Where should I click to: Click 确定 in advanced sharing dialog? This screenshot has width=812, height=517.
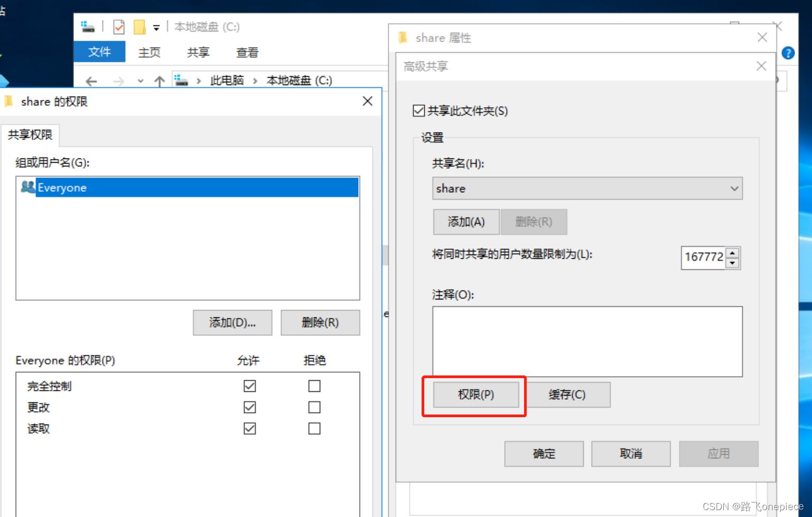(544, 454)
